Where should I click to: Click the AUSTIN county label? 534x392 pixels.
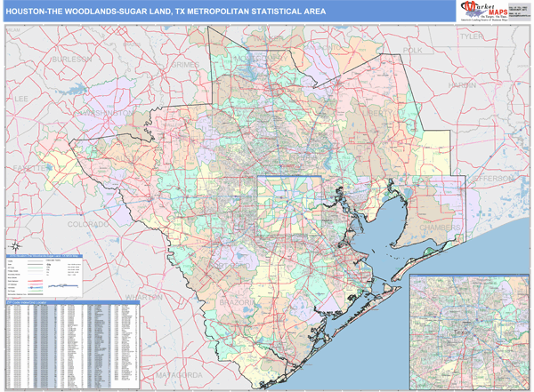[x=128, y=158]
